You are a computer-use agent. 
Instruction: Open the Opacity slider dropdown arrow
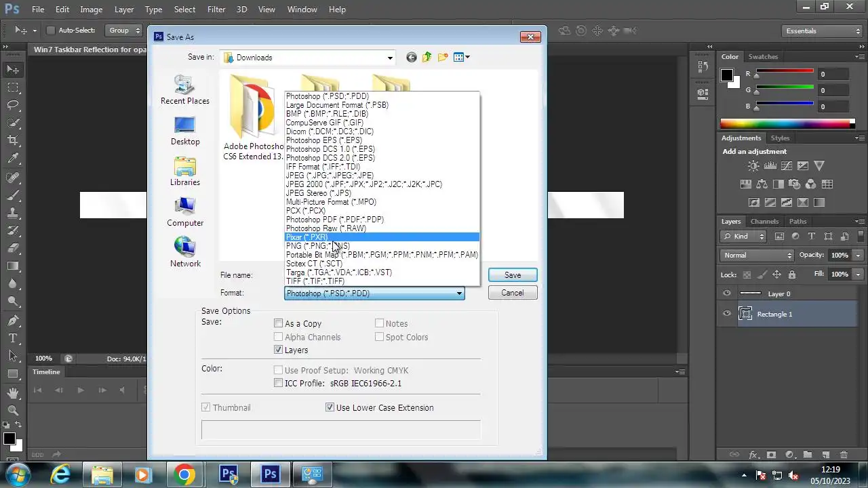tap(859, 256)
